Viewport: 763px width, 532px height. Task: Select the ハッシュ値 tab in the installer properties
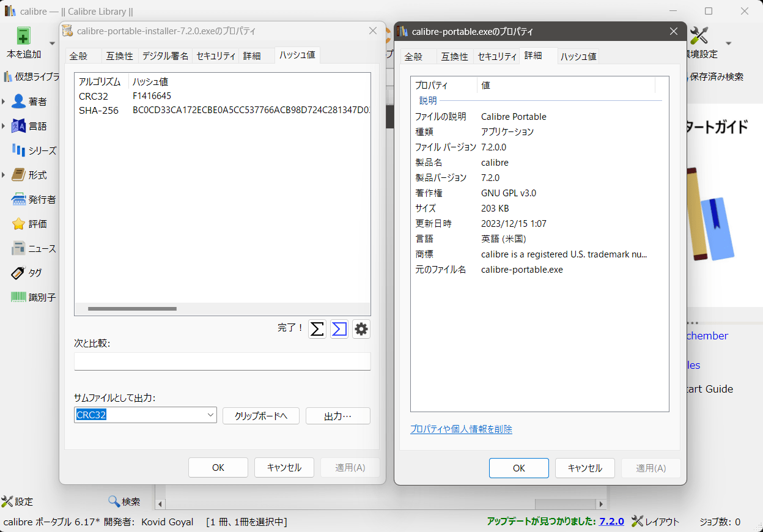(x=297, y=55)
